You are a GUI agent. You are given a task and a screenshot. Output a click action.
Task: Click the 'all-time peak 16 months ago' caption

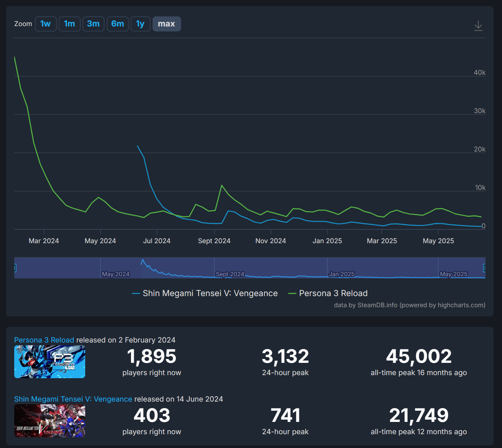[x=419, y=373]
